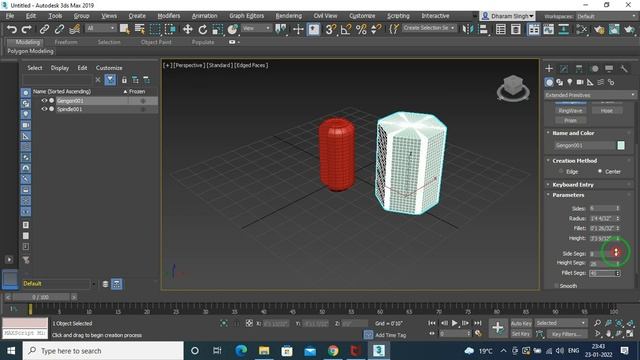Click the Redo arrow in main toolbar
640x360 pixels.
point(27,29)
